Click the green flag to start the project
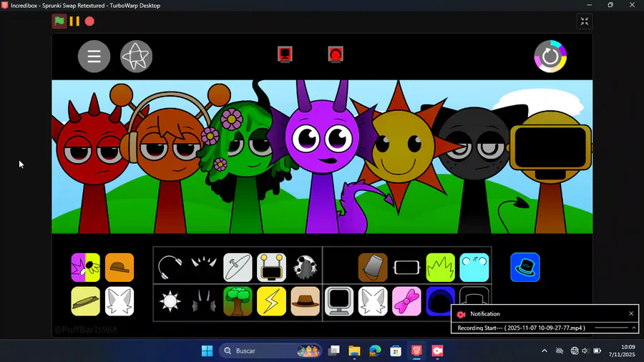The image size is (644, 362). pos(59,21)
